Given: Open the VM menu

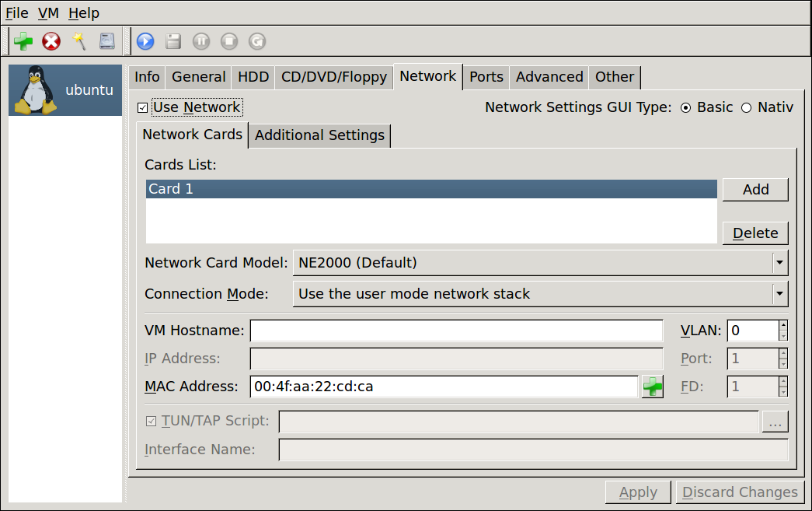Looking at the screenshot, I should pos(48,13).
